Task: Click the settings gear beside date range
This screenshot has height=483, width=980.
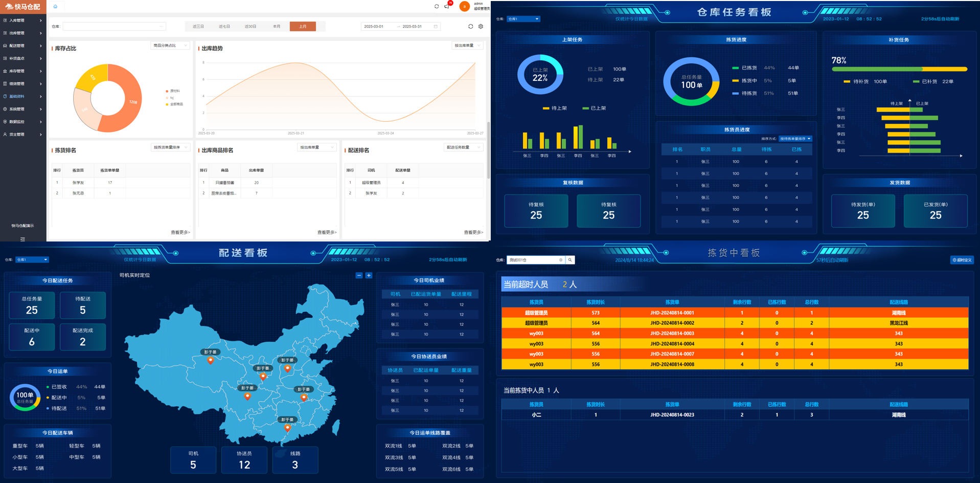Action: [481, 27]
